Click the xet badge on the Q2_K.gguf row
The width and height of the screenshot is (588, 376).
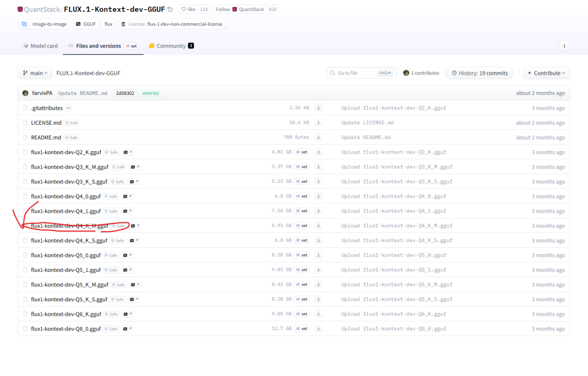tap(301, 152)
